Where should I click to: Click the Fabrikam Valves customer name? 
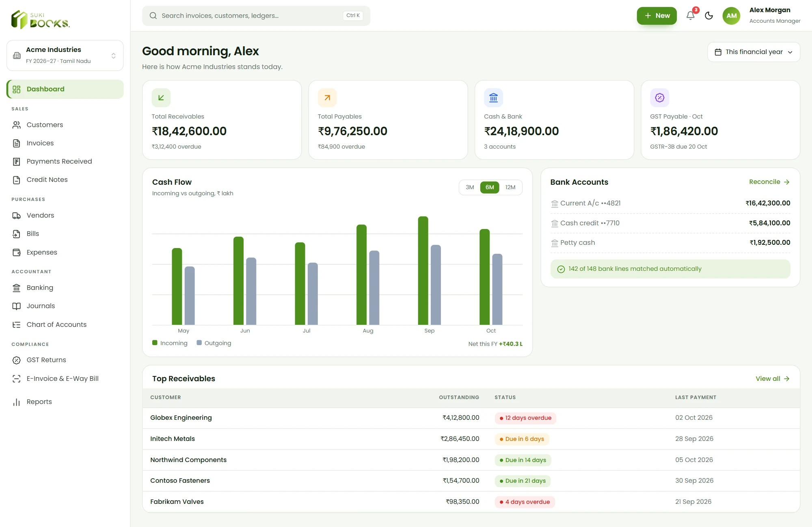(x=177, y=502)
